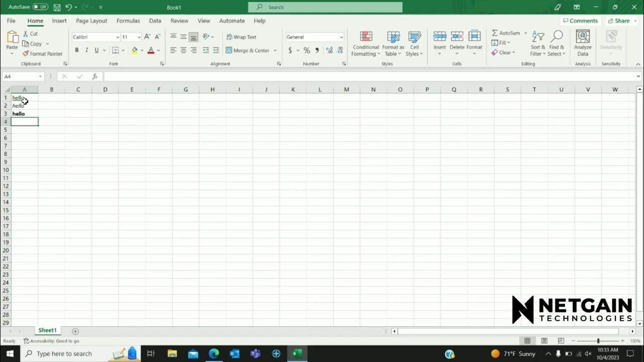Select the Center alignment icon
The height and width of the screenshot is (362, 644).
coord(183,50)
